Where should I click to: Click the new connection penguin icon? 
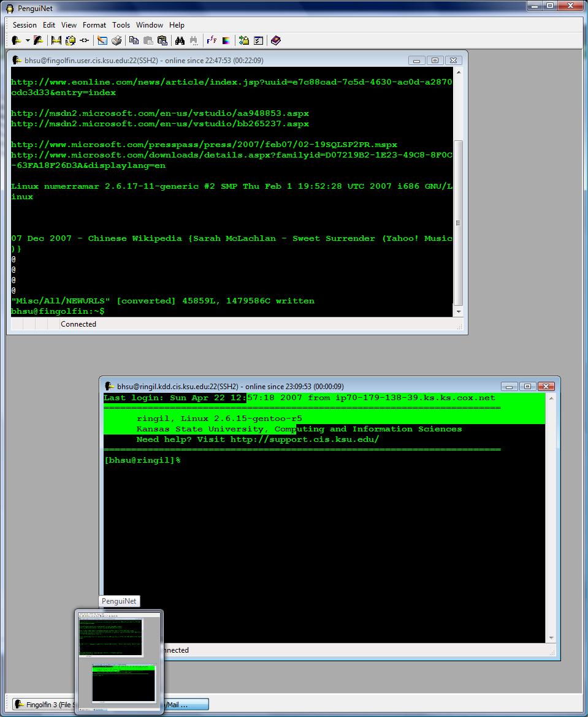pos(17,40)
